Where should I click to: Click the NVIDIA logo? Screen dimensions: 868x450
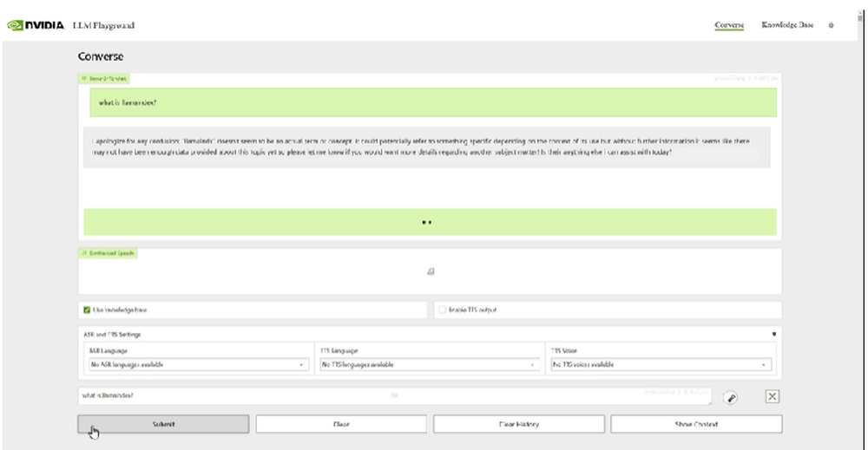click(36, 25)
